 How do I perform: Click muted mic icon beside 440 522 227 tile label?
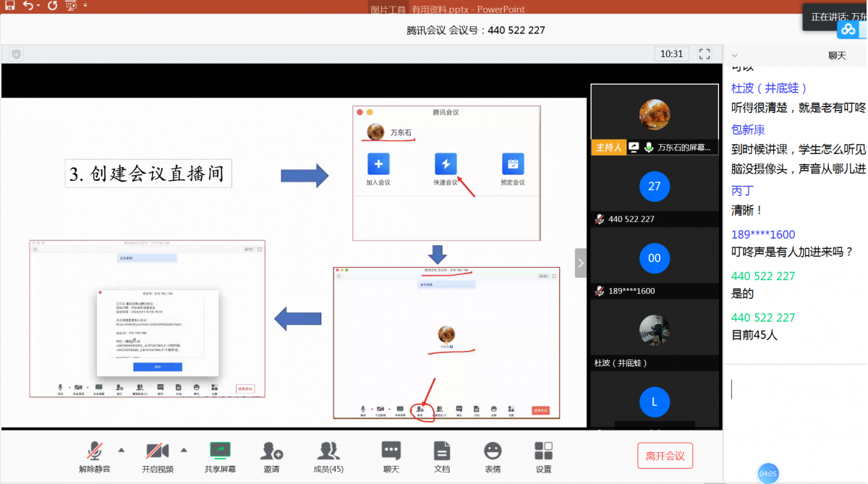[599, 219]
